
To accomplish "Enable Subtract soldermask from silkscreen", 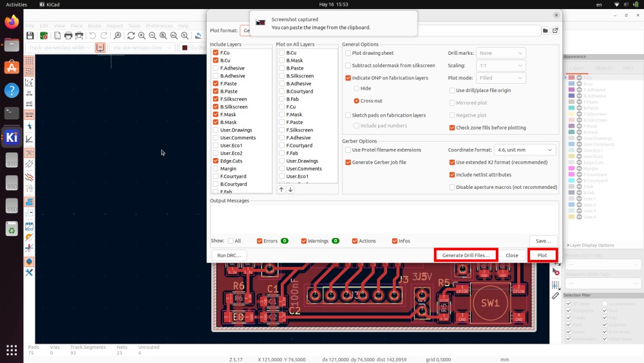I will pyautogui.click(x=348, y=65).
